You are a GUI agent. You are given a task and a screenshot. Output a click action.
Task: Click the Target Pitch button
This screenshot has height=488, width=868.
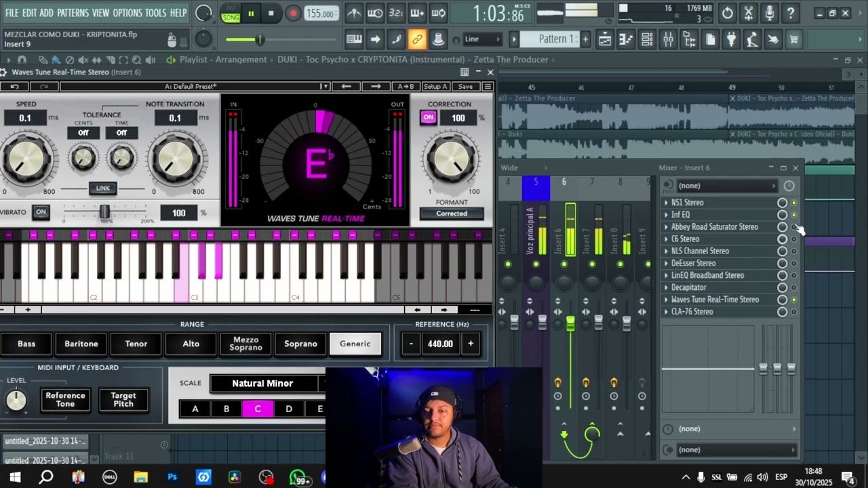click(x=123, y=400)
